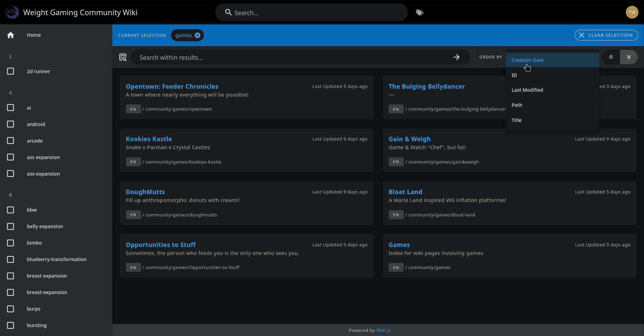Click the WG wiki logo
Viewport: 644px width, 336px height.
coord(12,12)
